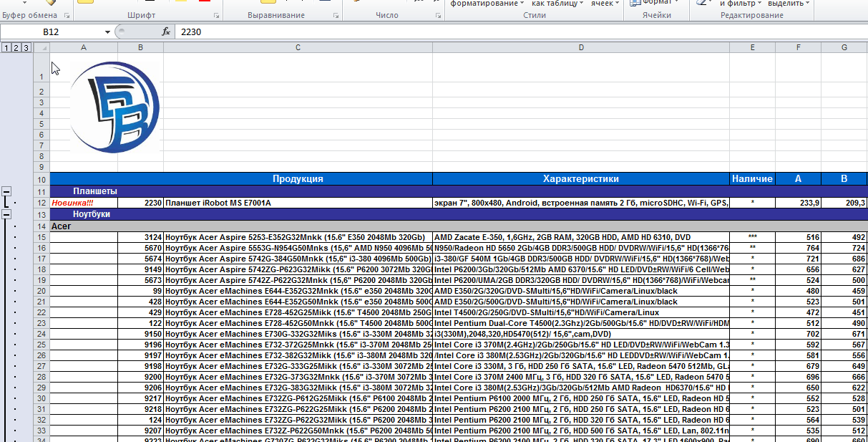The image size is (868, 442).
Task: Select column G header
Action: 844,48
